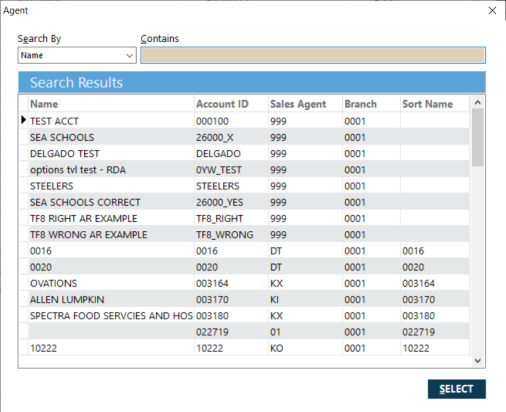This screenshot has width=506, height=412.
Task: Click the results scrollbar thumb
Action: (478, 137)
